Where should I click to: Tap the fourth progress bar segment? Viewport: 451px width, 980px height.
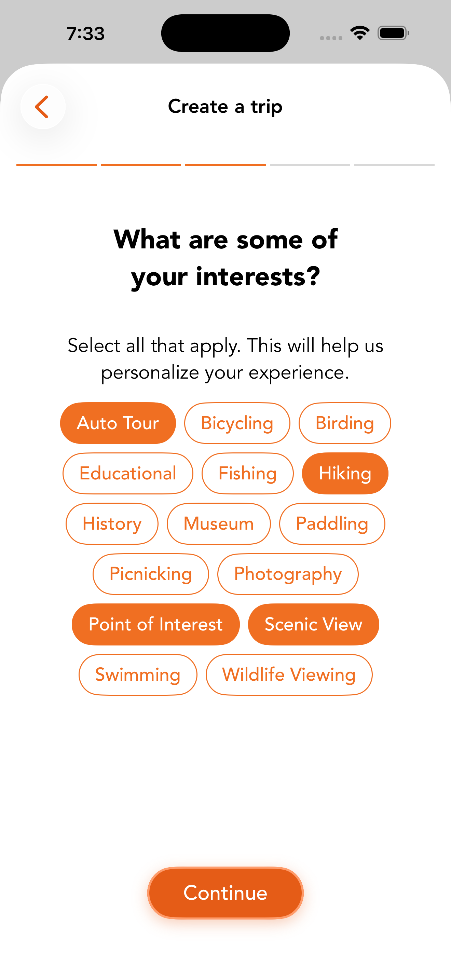tap(310, 165)
